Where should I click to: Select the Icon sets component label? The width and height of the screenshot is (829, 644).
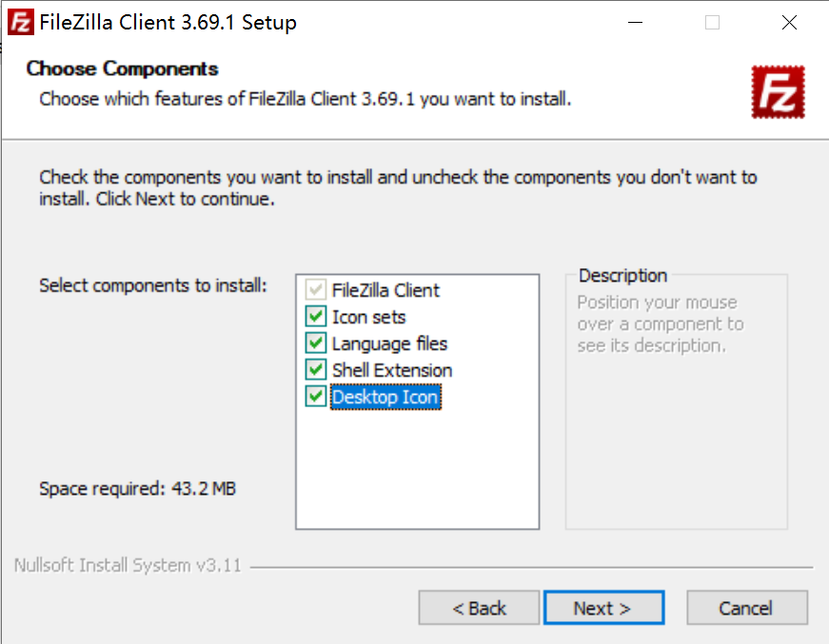368,317
